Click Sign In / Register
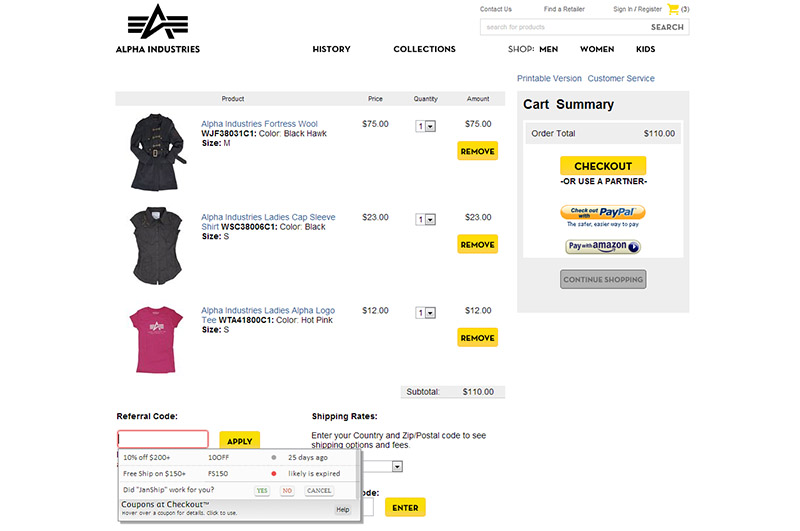This screenshot has width=800, height=531. [637, 9]
